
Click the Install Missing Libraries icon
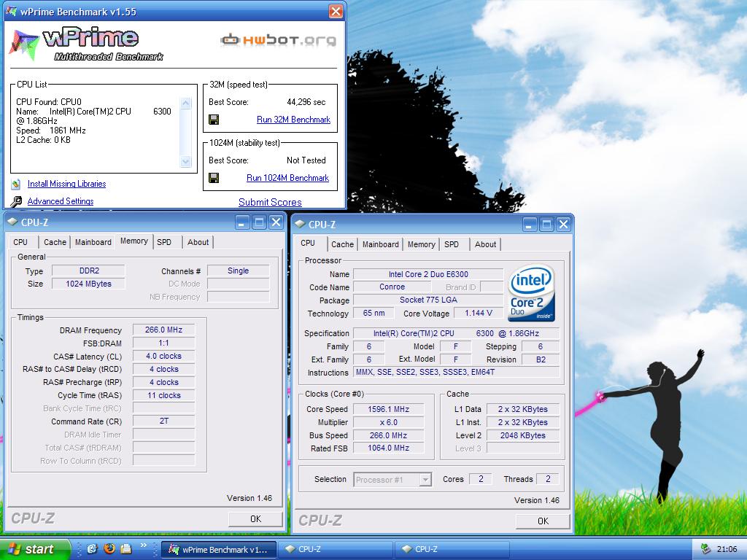(x=16, y=184)
